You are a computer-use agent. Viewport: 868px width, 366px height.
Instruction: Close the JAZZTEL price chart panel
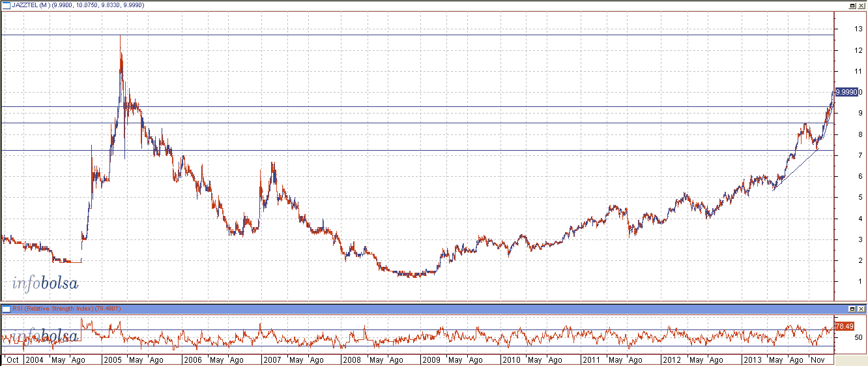click(x=861, y=5)
